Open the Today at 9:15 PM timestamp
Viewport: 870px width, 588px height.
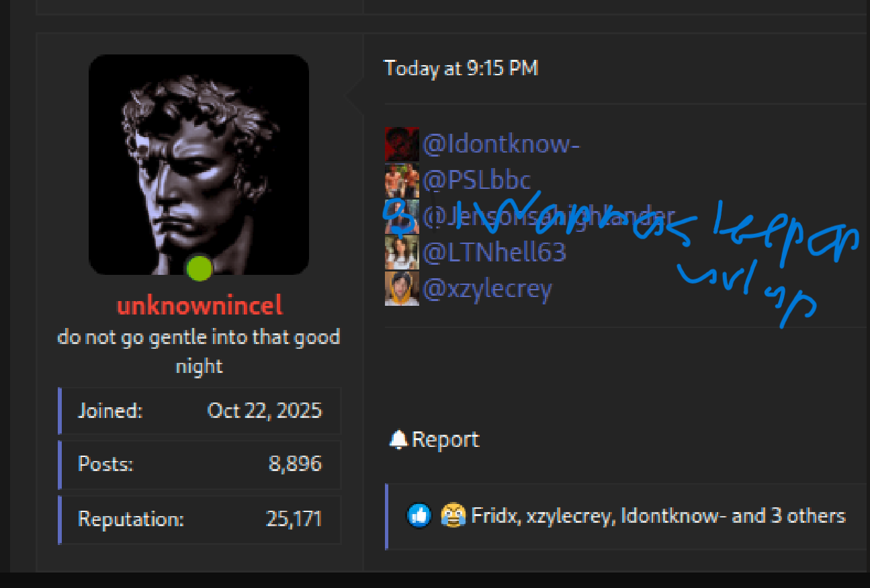tap(461, 68)
